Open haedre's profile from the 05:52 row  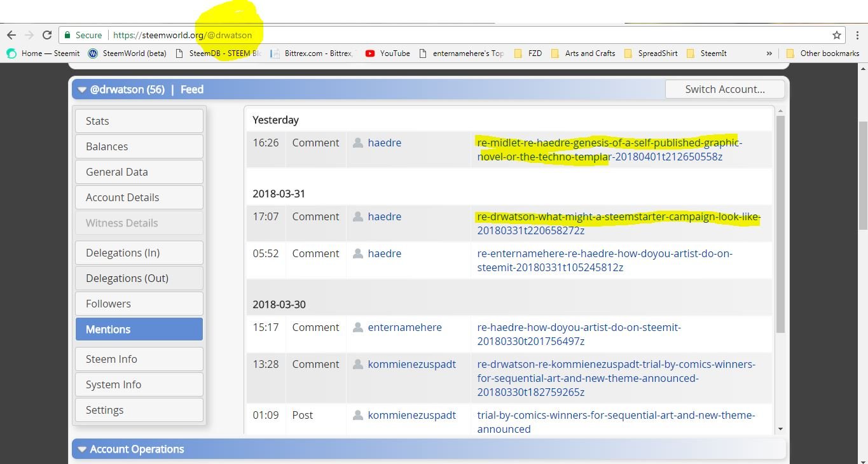click(x=385, y=253)
